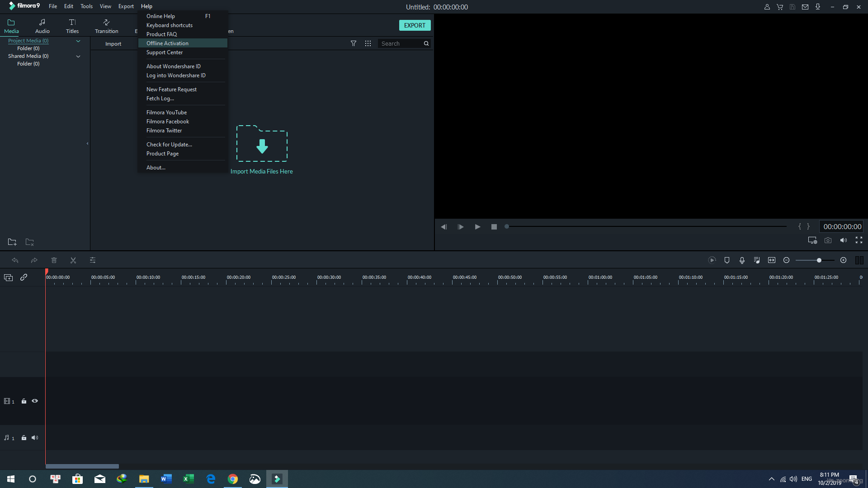Add a timeline marker
This screenshot has width=868, height=488.
tap(727, 260)
